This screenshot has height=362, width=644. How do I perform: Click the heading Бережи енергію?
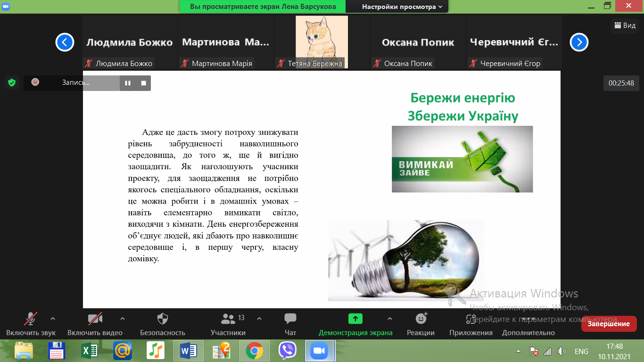coord(463,98)
